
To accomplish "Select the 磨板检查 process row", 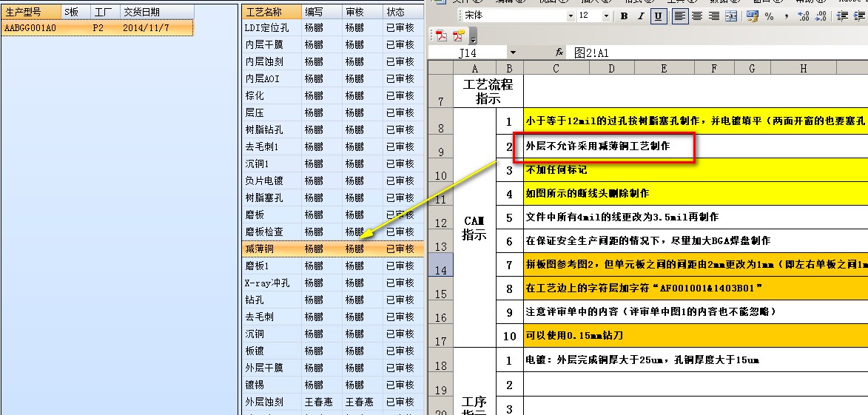I will [334, 232].
